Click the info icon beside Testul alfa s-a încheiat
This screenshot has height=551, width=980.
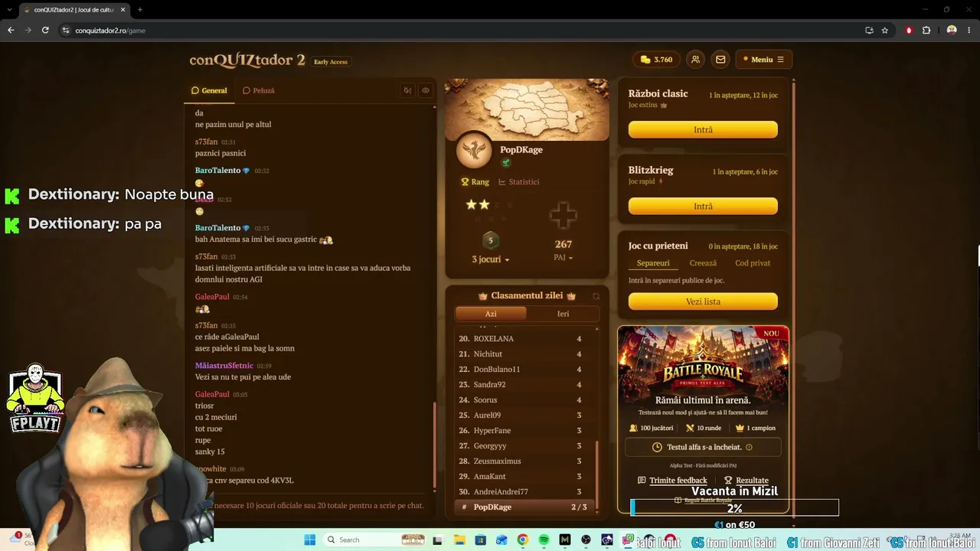click(749, 448)
